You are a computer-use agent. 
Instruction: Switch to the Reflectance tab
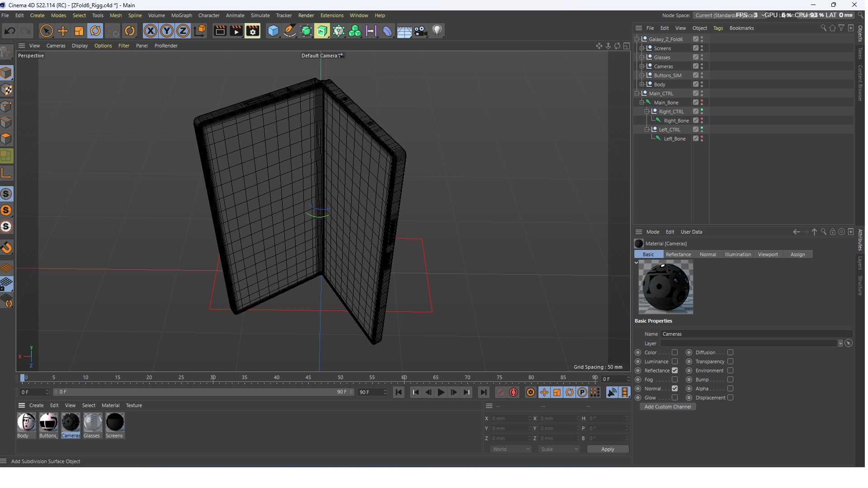[678, 254]
